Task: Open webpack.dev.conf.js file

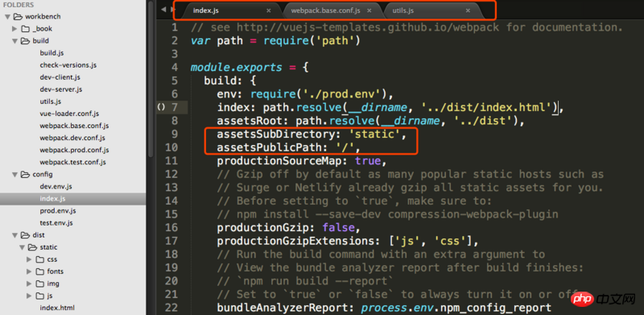Action: [x=72, y=138]
